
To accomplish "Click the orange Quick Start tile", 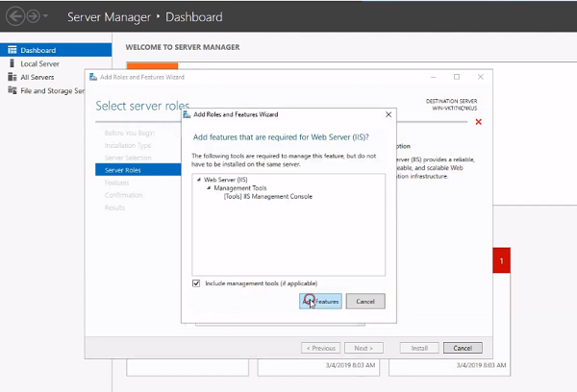I will (x=152, y=66).
